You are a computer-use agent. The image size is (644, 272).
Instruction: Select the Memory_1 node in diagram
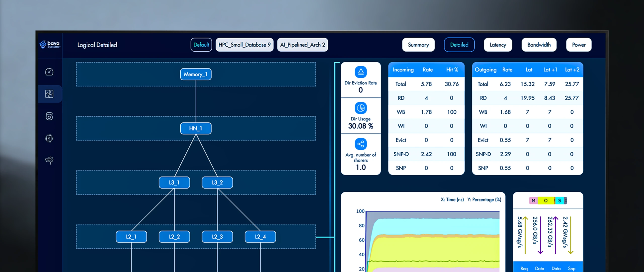196,74
